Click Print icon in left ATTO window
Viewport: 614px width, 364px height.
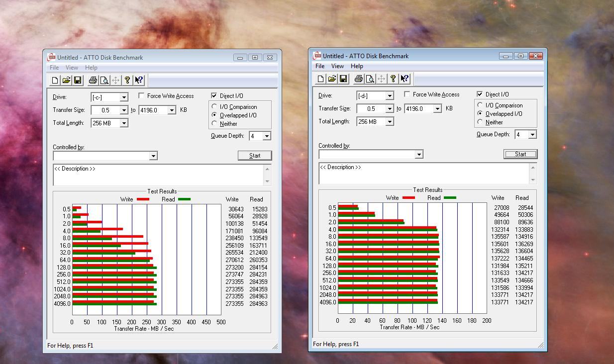click(93, 80)
